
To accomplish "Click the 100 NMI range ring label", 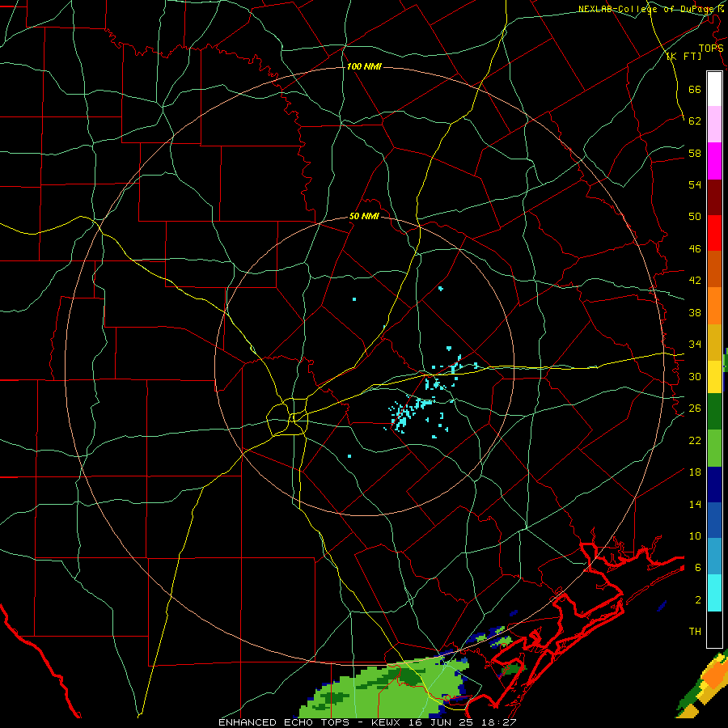I will [x=364, y=66].
